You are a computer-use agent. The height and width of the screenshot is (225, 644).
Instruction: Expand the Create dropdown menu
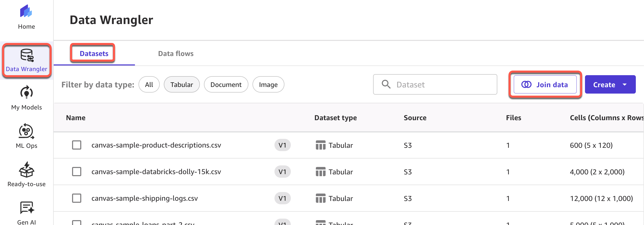click(625, 85)
